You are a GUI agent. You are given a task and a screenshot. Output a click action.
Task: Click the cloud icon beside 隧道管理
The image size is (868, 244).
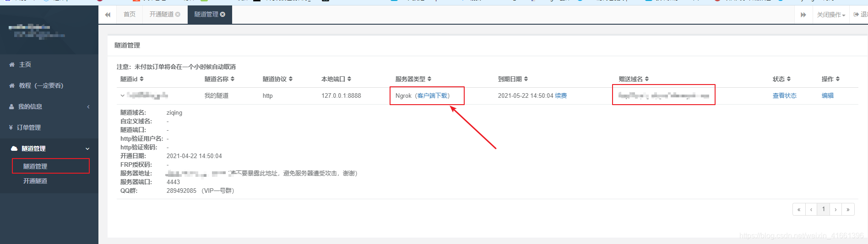[14, 149]
